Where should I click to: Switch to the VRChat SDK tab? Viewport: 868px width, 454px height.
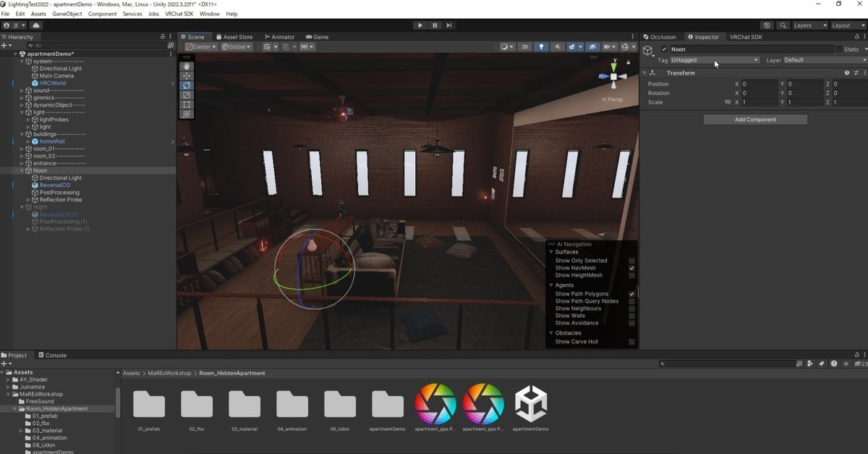pos(747,37)
